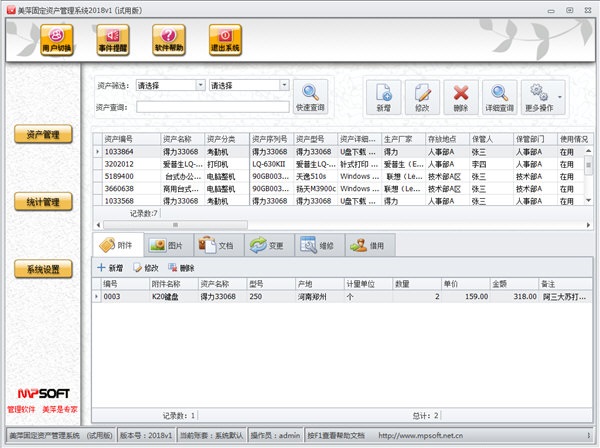
Task: Click the main toolbar 修改 edit asset icon
Action: coord(422,97)
